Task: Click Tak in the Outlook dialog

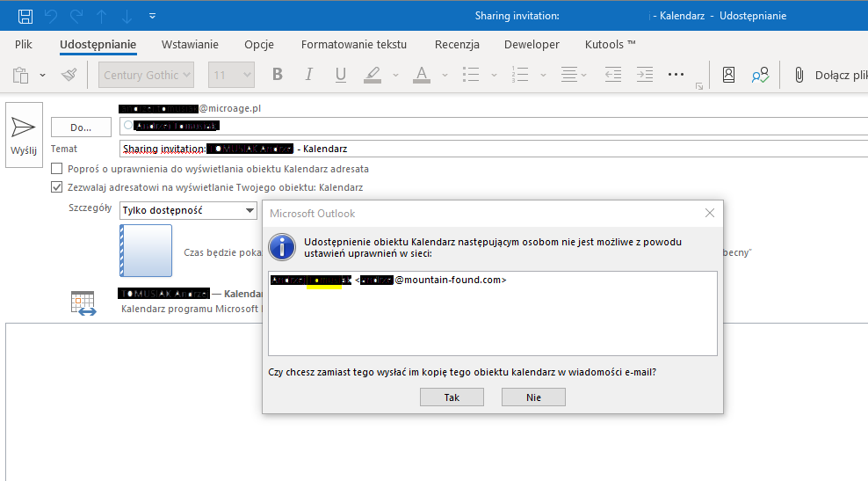Action: click(x=452, y=397)
